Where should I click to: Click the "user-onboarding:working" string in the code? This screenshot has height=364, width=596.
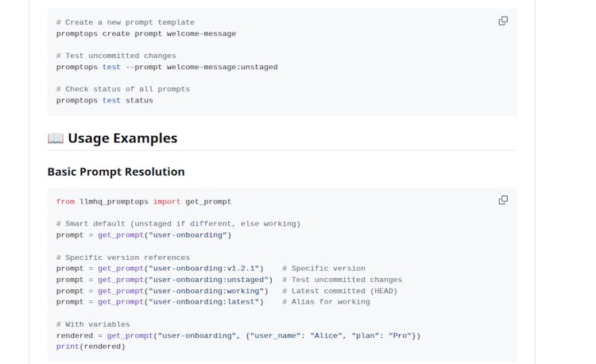click(x=206, y=291)
